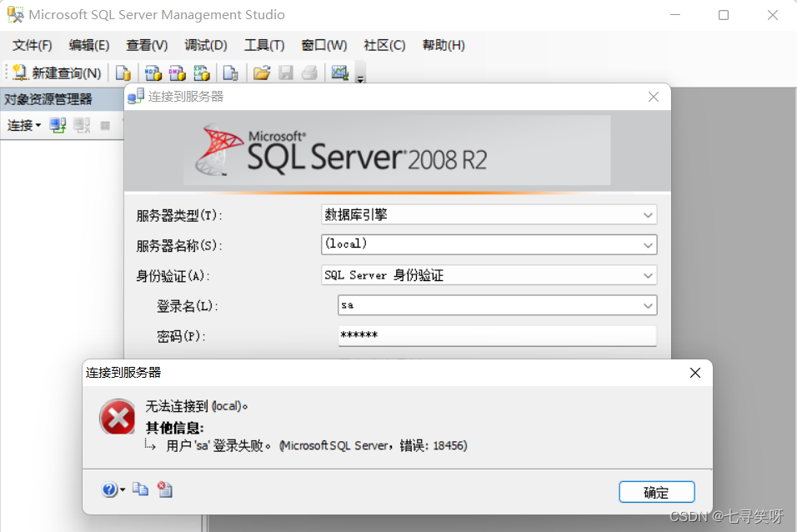Viewport: 797px width, 532px height.
Task: Open the 调试(D) menu
Action: [205, 45]
